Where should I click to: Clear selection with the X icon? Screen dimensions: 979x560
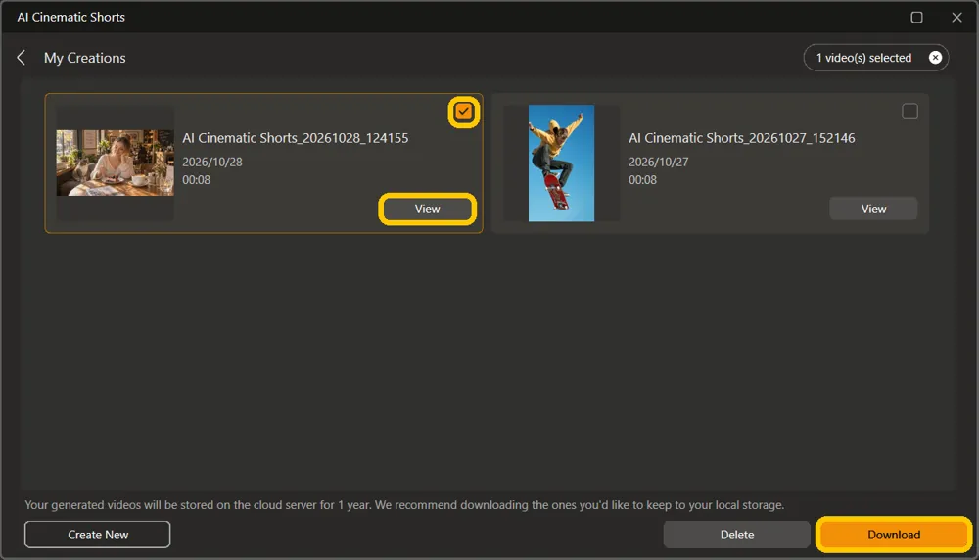click(x=935, y=58)
